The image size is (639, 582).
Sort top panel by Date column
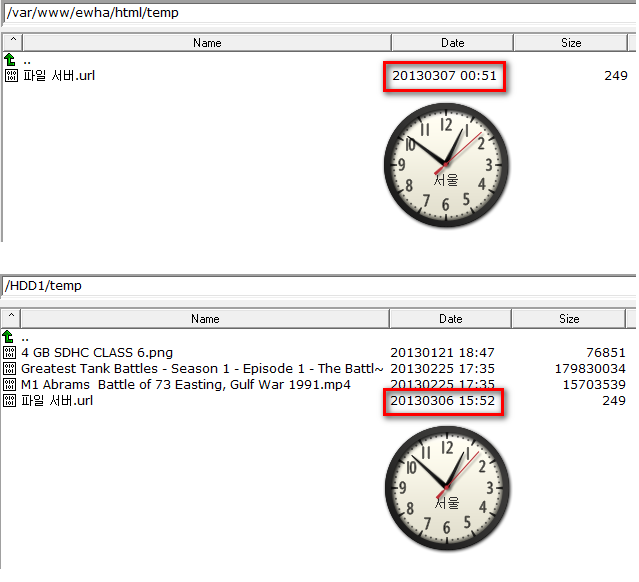[x=452, y=42]
